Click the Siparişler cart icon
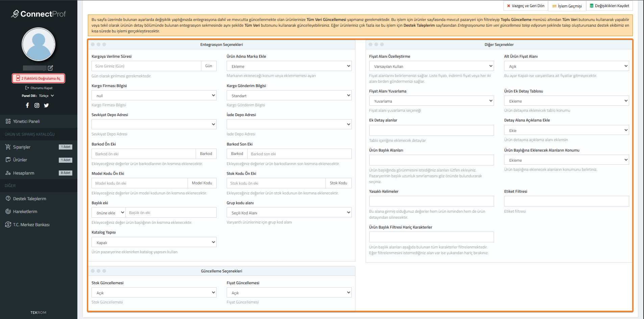 (8, 147)
